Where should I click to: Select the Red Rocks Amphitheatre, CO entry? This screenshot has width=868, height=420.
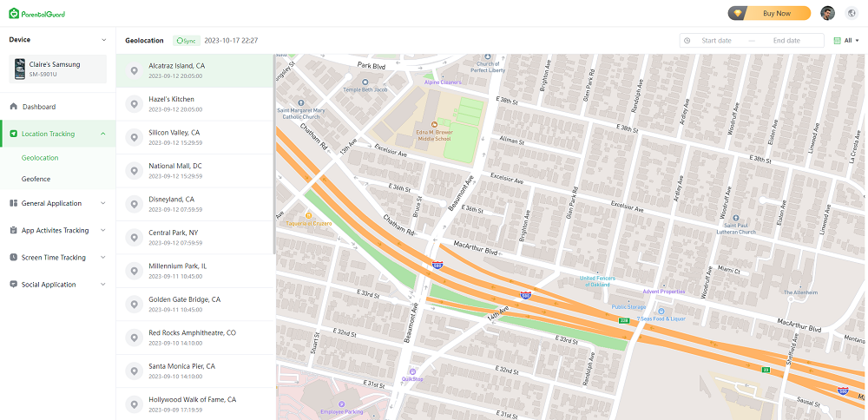pyautogui.click(x=195, y=338)
